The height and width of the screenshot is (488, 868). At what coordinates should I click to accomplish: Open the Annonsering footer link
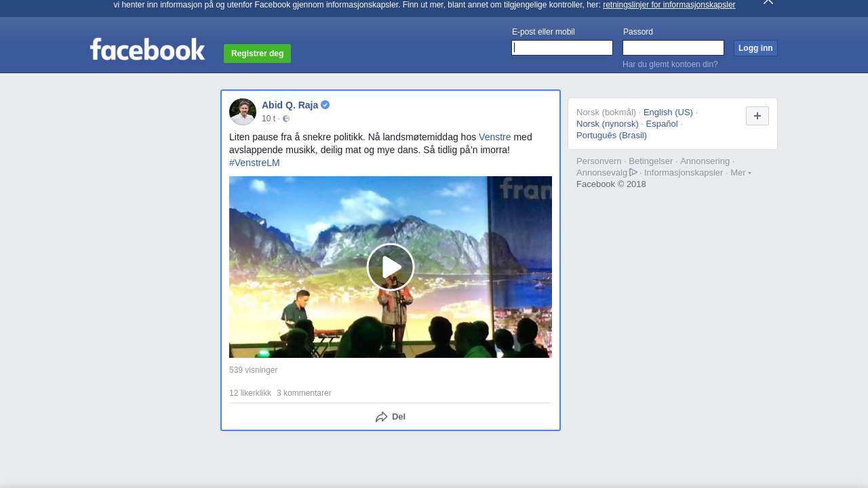click(x=705, y=161)
